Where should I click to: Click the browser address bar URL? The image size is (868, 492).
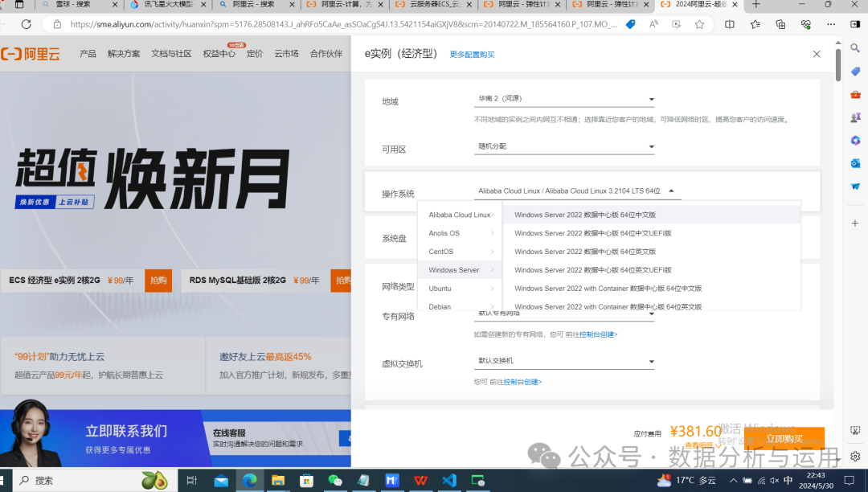coord(343,24)
